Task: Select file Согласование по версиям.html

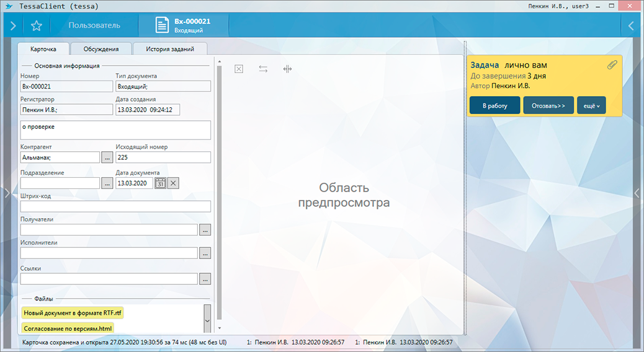Action: point(68,328)
